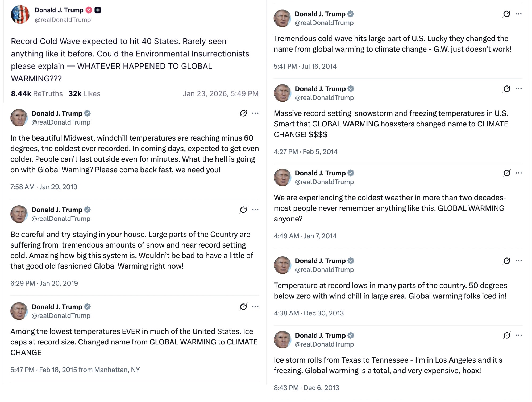The width and height of the screenshot is (532, 402).
Task: Click the Grok icon on the Dec 6, 2013 tweet
Action: click(507, 335)
